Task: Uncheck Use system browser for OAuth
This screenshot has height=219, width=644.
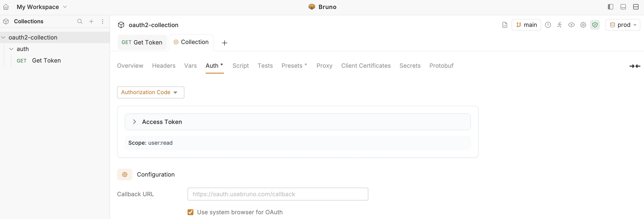Action: (x=191, y=212)
